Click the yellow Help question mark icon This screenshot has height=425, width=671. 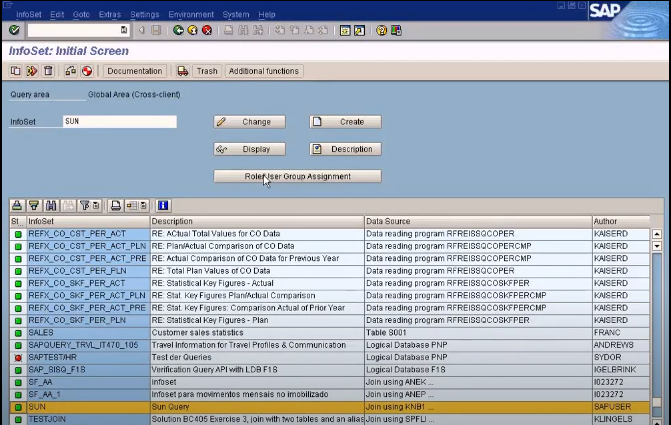point(381,30)
